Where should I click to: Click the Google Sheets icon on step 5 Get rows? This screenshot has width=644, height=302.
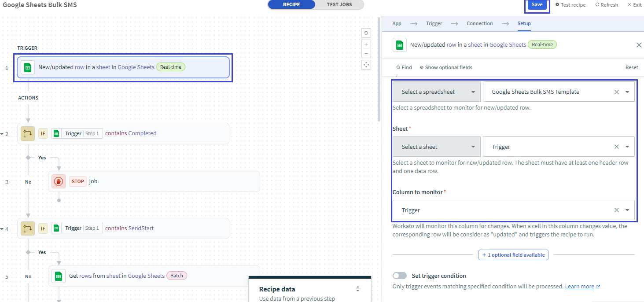[x=59, y=276]
